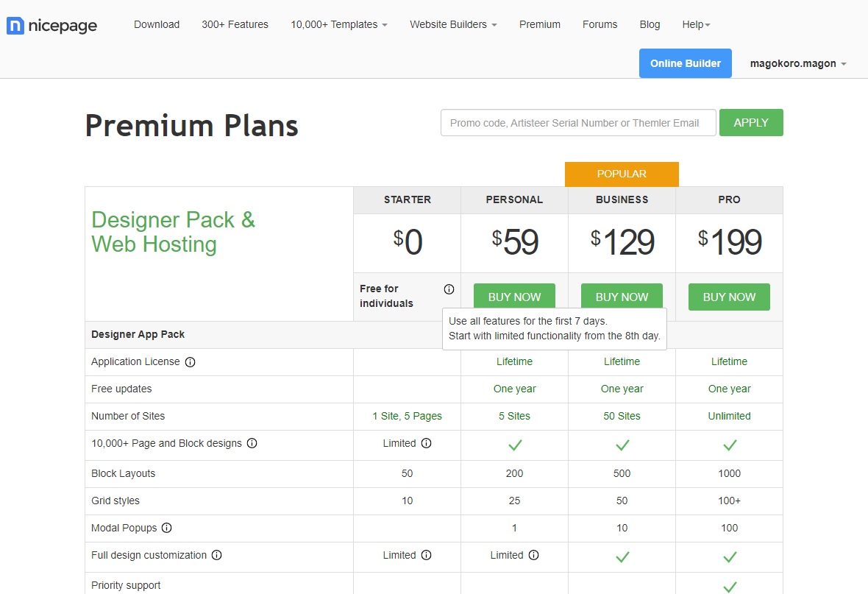This screenshot has height=594, width=868.
Task: Click info icon in Personal Limited customization cell
Action: pos(533,556)
